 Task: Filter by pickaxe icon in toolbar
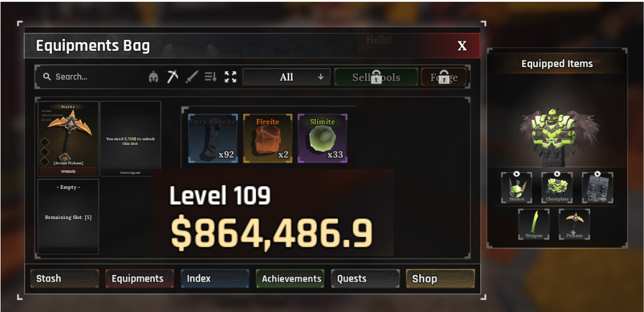pyautogui.click(x=173, y=77)
